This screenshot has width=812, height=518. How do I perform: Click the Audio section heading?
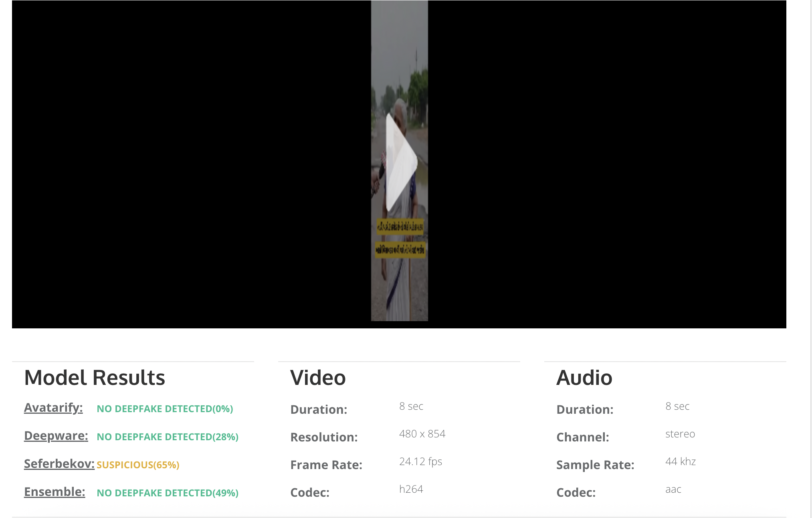coord(584,378)
